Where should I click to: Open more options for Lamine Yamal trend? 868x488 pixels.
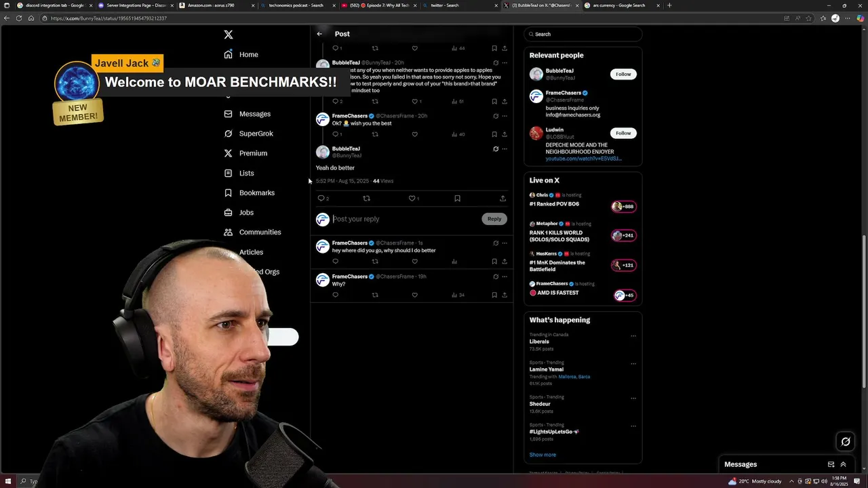[633, 363]
